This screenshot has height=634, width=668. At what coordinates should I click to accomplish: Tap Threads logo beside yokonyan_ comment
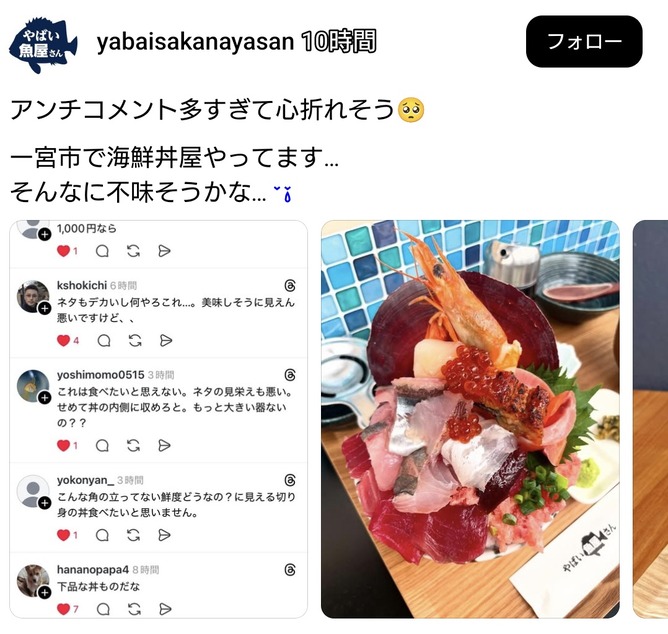click(x=290, y=480)
